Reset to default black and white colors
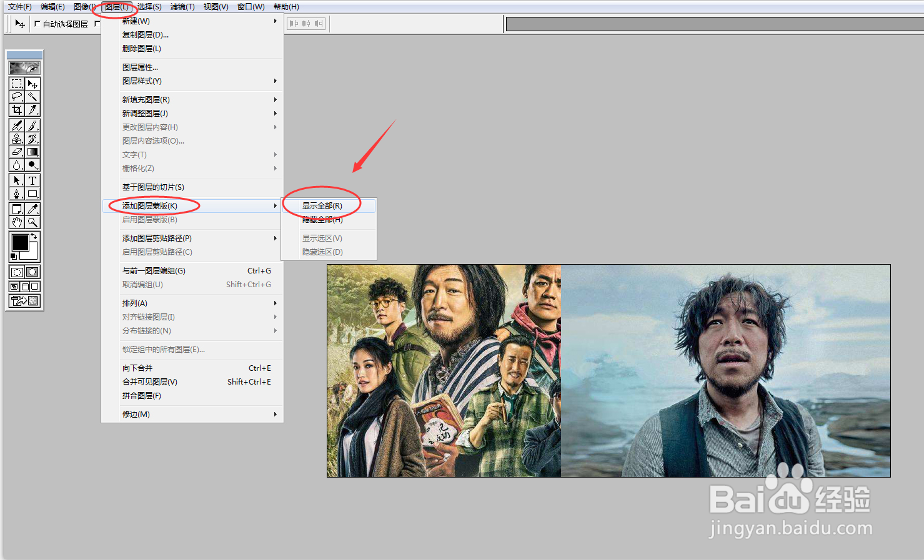Viewport: 924px width, 560px height. point(14,257)
